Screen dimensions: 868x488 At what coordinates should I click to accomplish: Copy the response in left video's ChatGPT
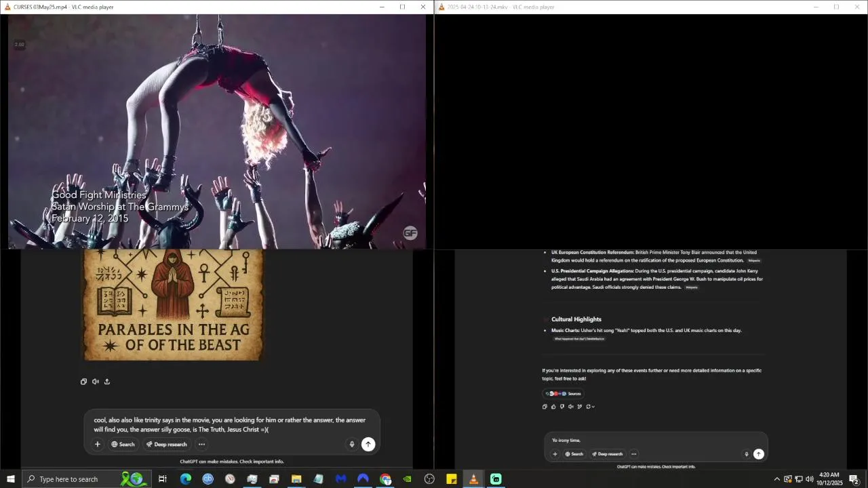point(83,382)
